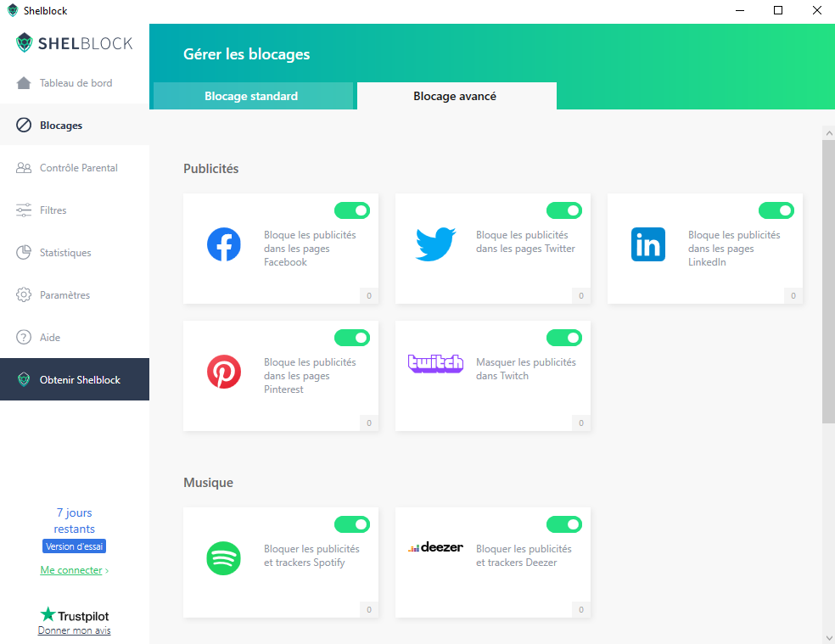Screen dimensions: 835x644
Task: Open Paramètres in the sidebar
Action: coord(75,294)
